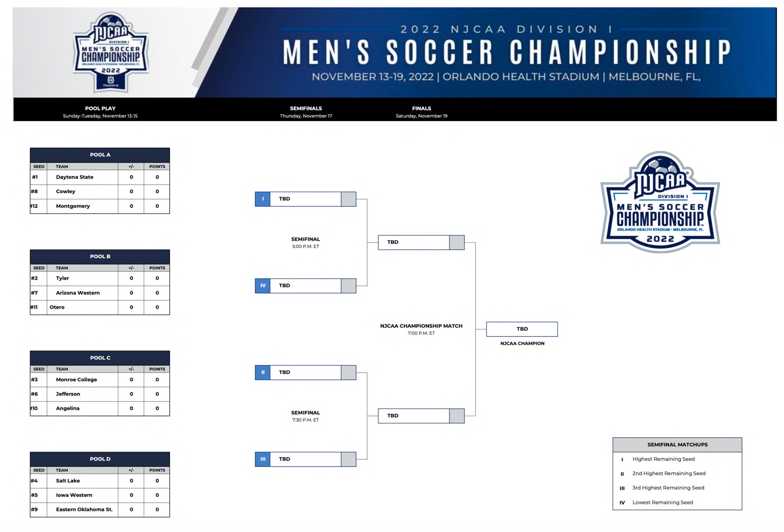The height and width of the screenshot is (532, 784).
Task: Click the Eastern Oklahoma St. team name
Action: tap(84, 509)
